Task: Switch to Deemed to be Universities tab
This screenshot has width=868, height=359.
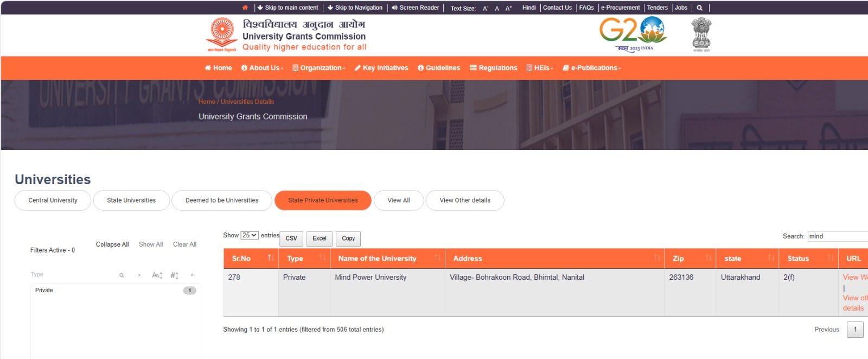Action: pyautogui.click(x=222, y=200)
